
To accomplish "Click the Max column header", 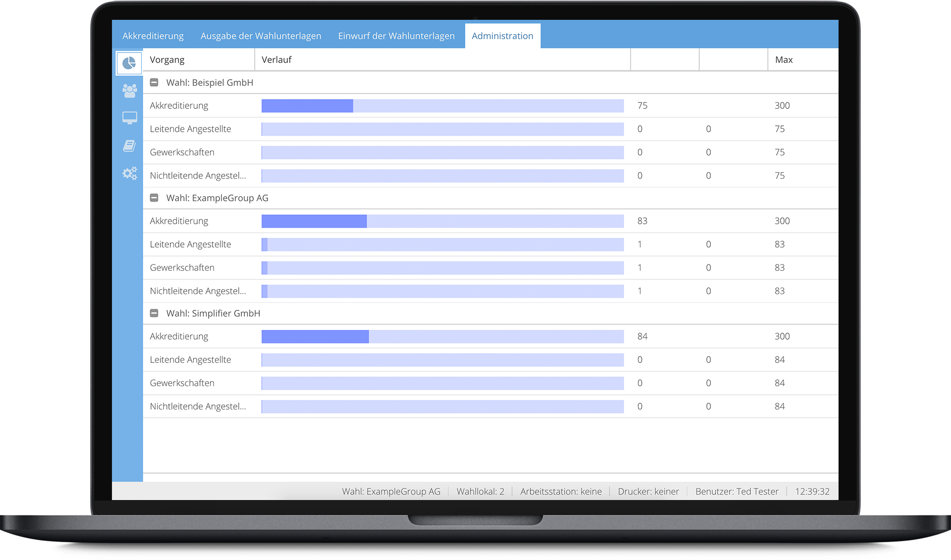I will pos(784,60).
